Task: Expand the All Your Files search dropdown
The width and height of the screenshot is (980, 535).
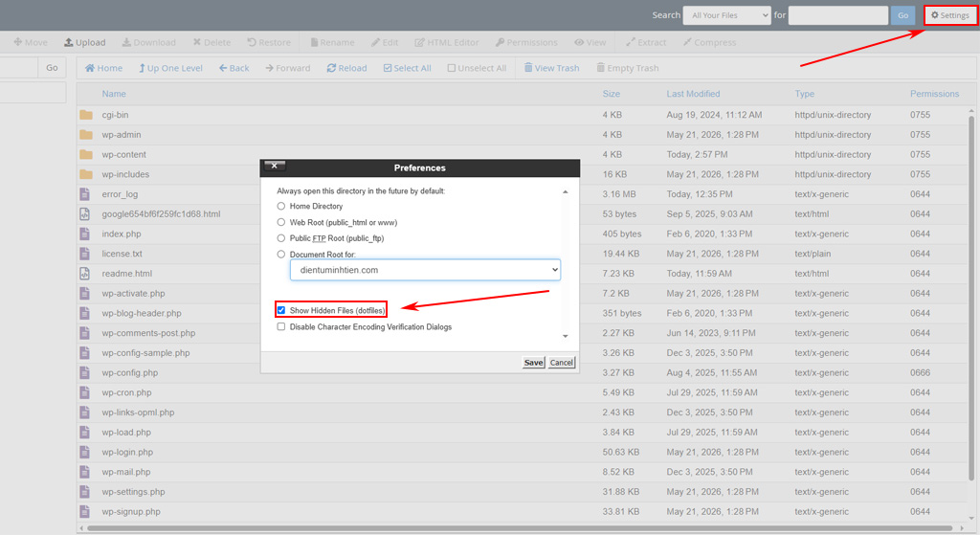Action: click(x=727, y=15)
